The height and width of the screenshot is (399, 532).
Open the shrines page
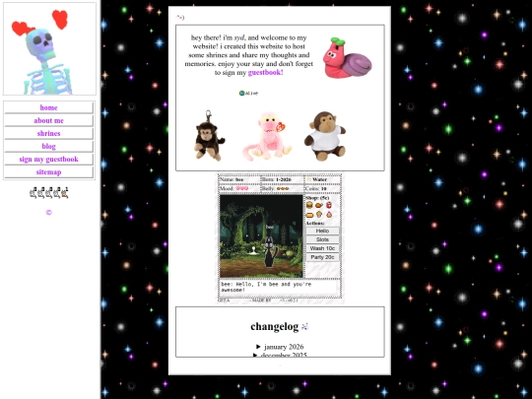(x=49, y=133)
